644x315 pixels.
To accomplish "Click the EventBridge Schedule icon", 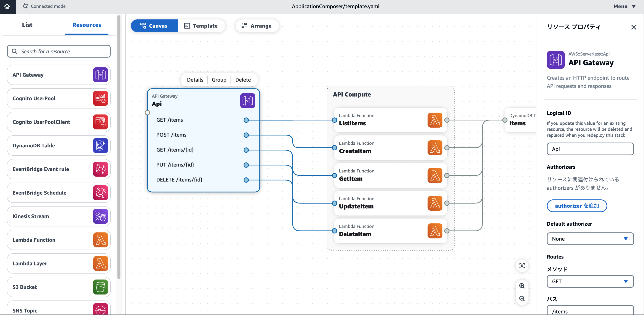I will [100, 193].
